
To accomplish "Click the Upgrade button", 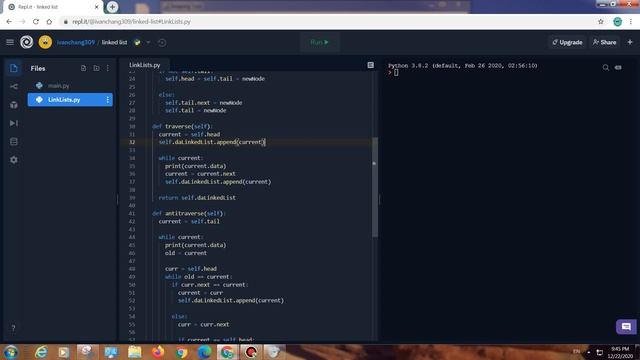I will pos(567,42).
